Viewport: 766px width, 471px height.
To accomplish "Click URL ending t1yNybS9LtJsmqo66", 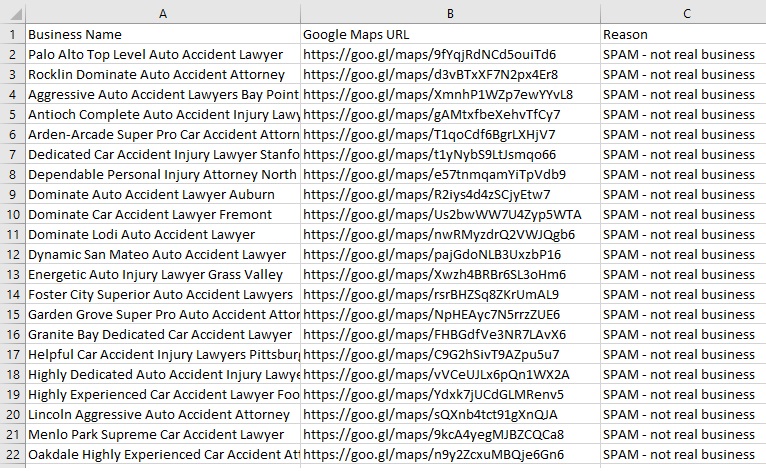I will tap(450, 154).
